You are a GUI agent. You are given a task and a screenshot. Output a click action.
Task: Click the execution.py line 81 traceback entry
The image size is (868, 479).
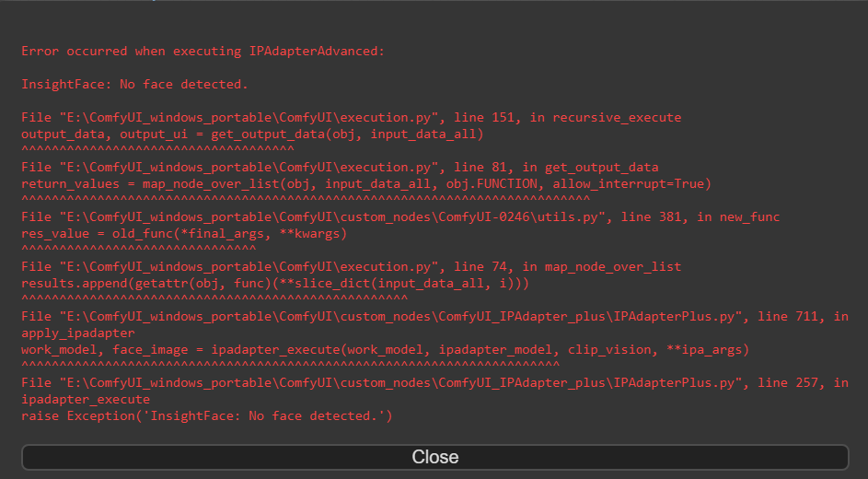click(340, 167)
